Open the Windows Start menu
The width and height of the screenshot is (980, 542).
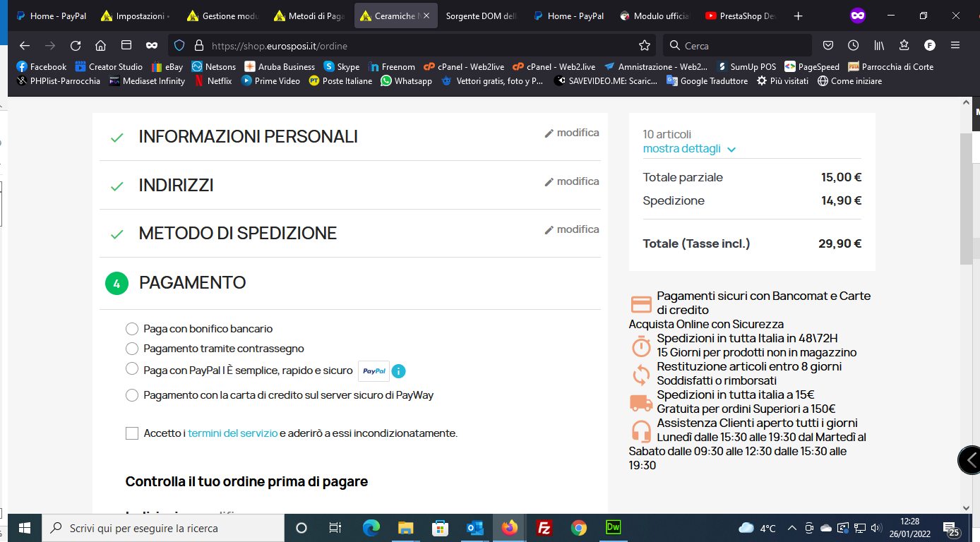point(25,528)
